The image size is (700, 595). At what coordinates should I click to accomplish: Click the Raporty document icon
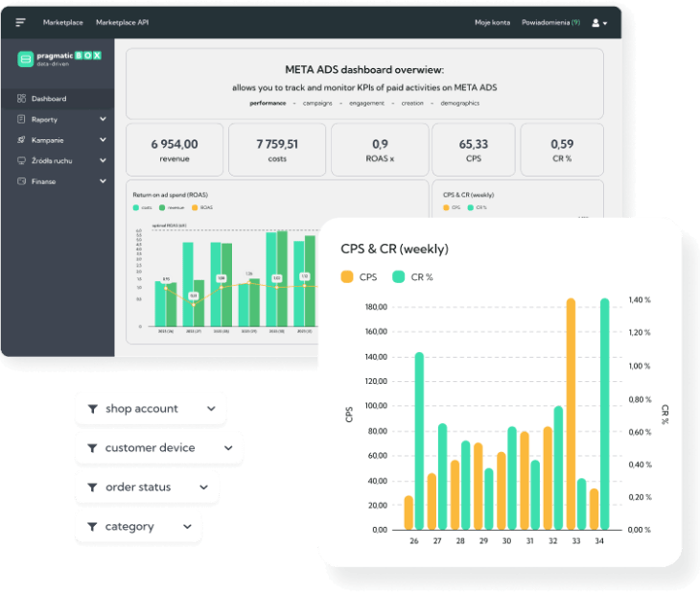click(x=21, y=120)
